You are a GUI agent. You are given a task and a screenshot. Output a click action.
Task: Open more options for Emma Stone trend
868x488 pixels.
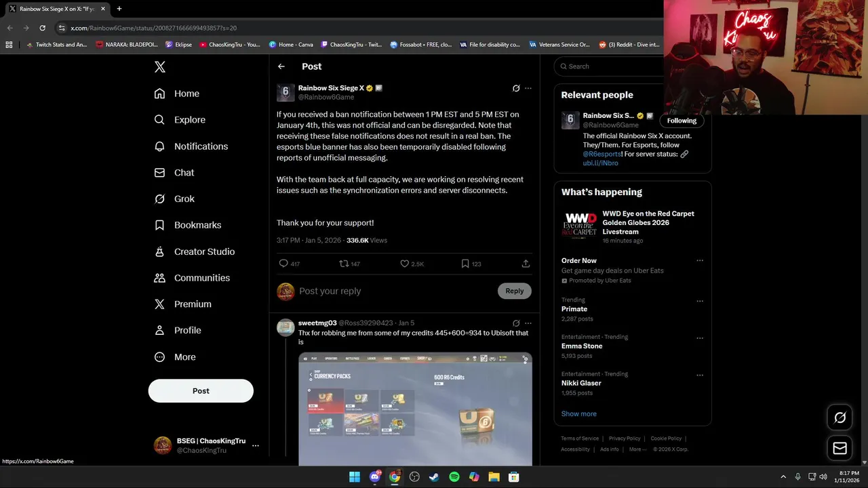coord(700,338)
